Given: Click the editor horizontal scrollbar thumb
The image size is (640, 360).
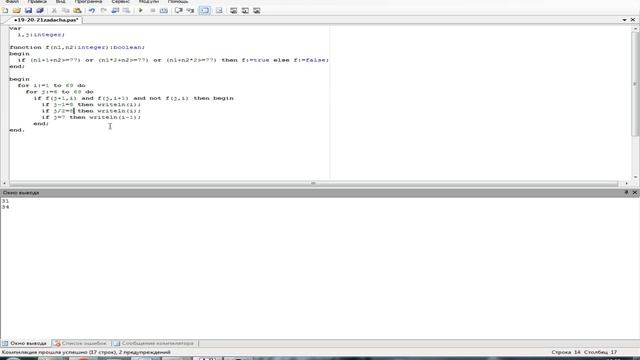Looking at the screenshot, I should (x=313, y=183).
